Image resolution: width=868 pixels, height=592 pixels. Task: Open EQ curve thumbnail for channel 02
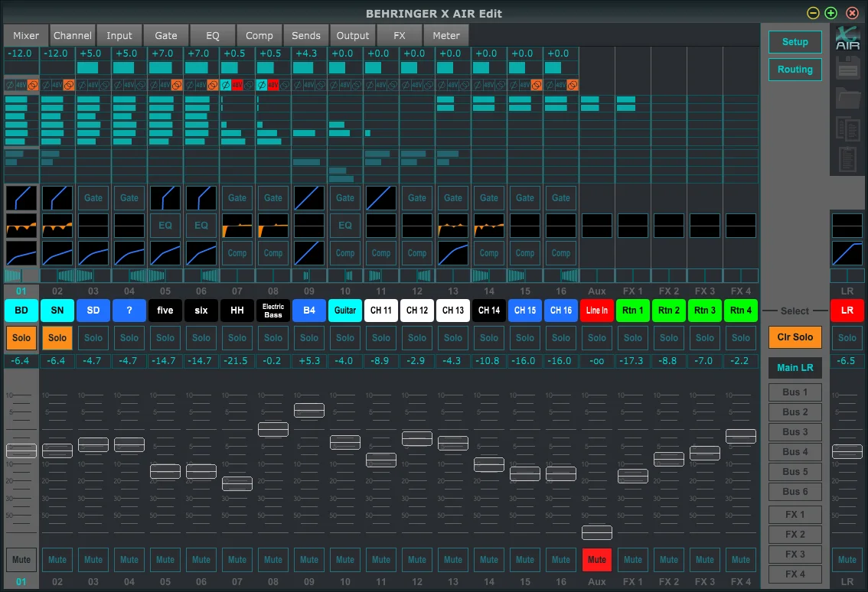[x=57, y=226]
